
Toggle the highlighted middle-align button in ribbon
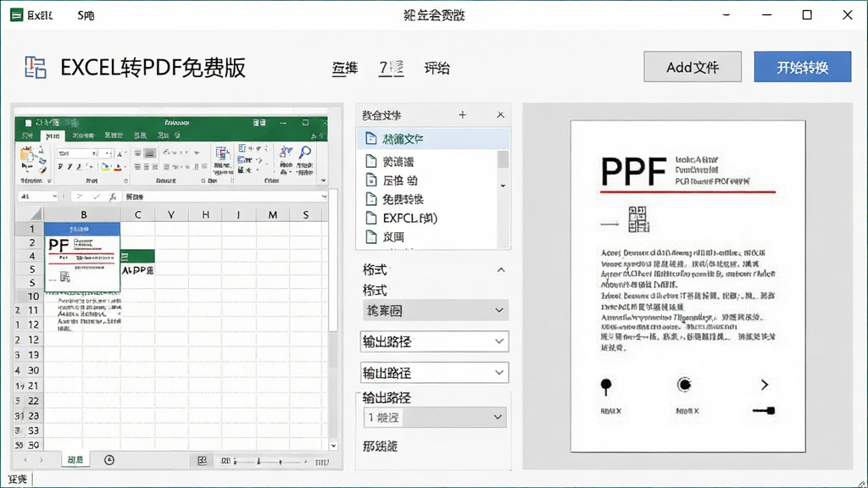point(149,153)
